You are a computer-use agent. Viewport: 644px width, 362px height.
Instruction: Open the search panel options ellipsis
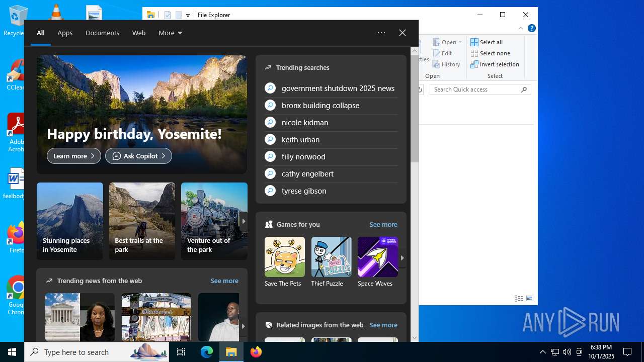(x=381, y=33)
